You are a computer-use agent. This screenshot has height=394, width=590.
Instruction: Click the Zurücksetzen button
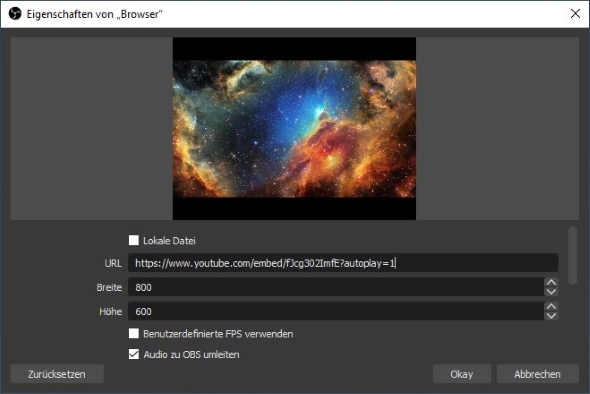coord(57,374)
